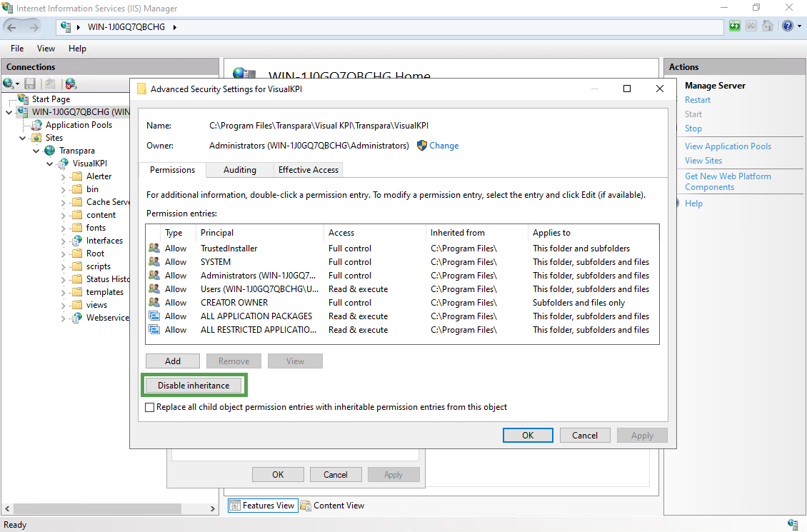The image size is (807, 532).
Task: Open the Help question mark icon
Action: coord(787,26)
